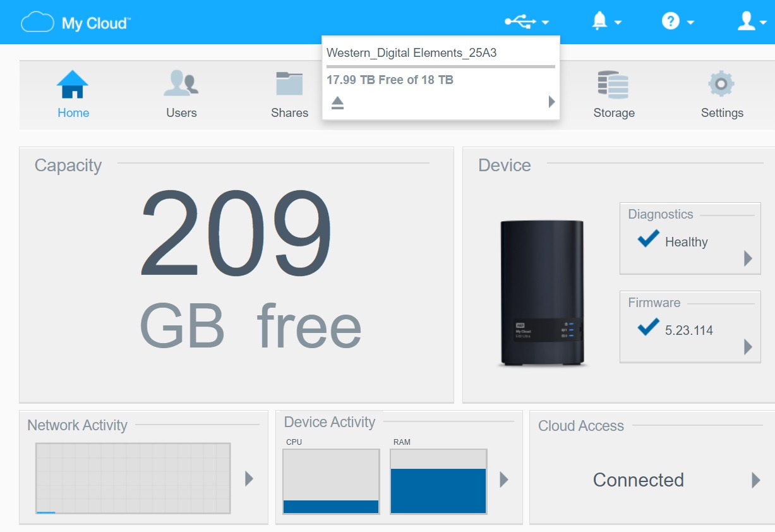The image size is (775, 532).
Task: Expand the user account dropdown arrow
Action: point(763,23)
